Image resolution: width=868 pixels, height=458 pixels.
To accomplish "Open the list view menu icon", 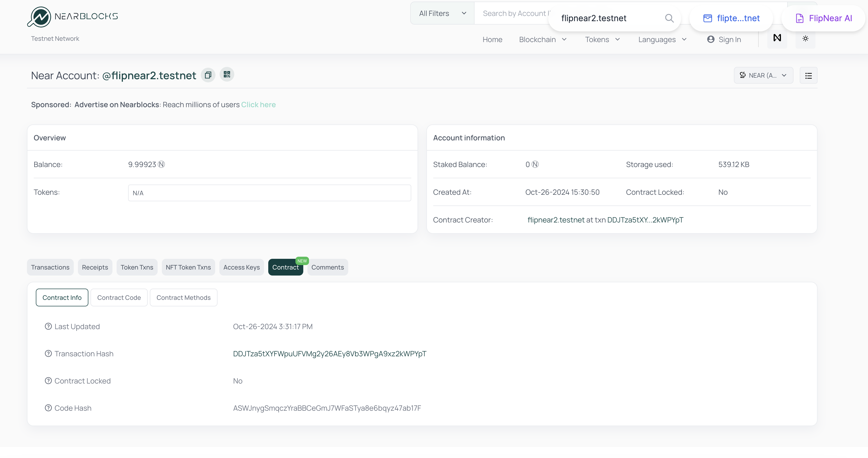I will pos(808,76).
